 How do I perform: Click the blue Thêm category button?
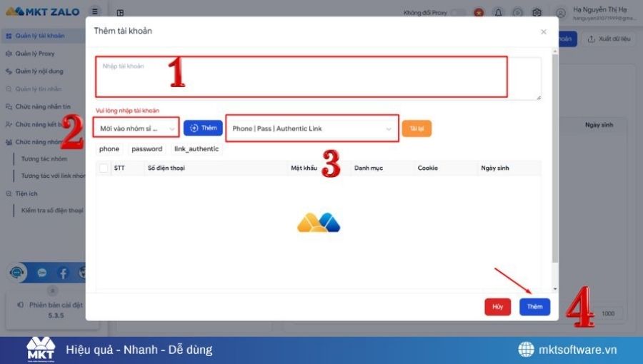tap(203, 128)
